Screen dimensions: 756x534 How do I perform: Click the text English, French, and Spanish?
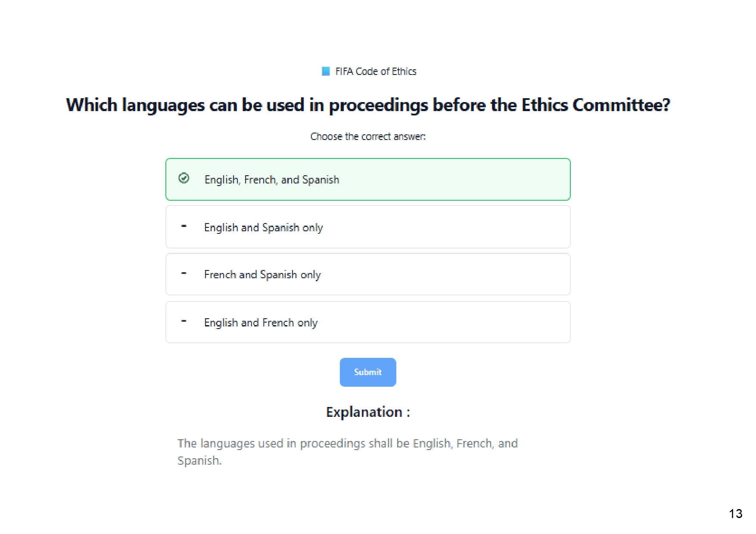(272, 180)
